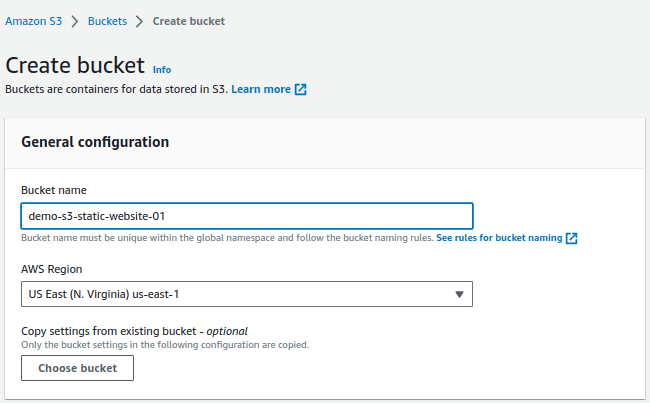Navigate to the Buckets breadcrumb
Image resolution: width=650 pixels, height=403 pixels.
tap(107, 21)
